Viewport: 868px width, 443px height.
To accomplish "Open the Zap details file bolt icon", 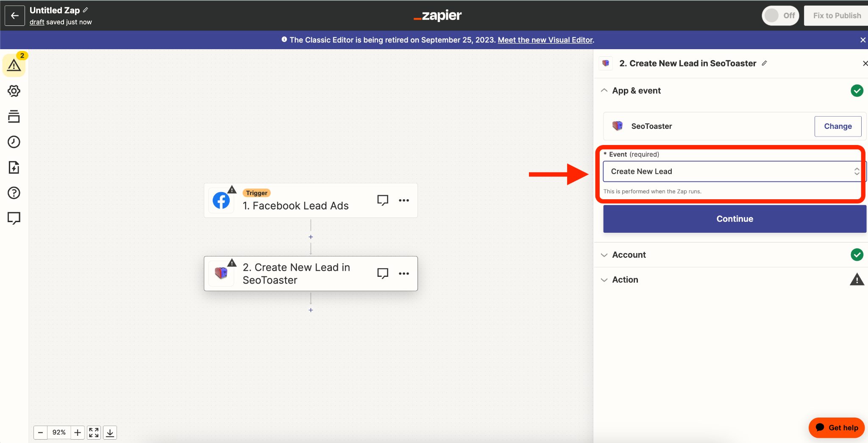I will tap(14, 167).
